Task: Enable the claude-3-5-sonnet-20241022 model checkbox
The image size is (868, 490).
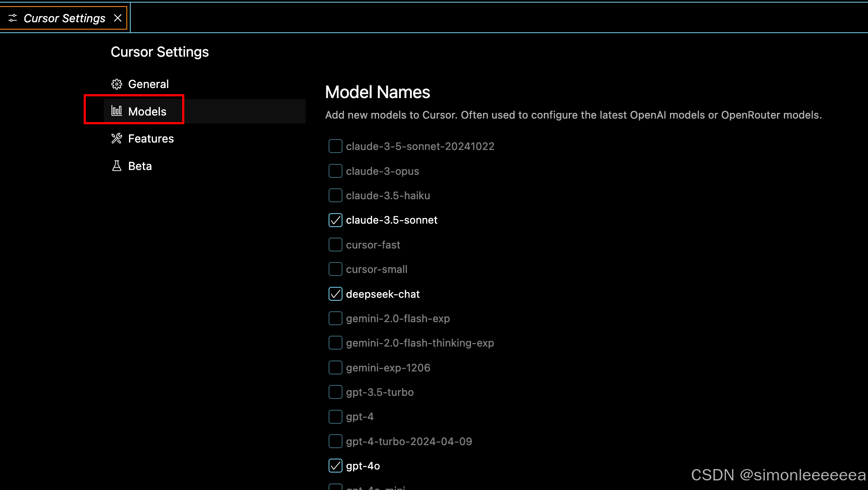Action: click(x=335, y=146)
